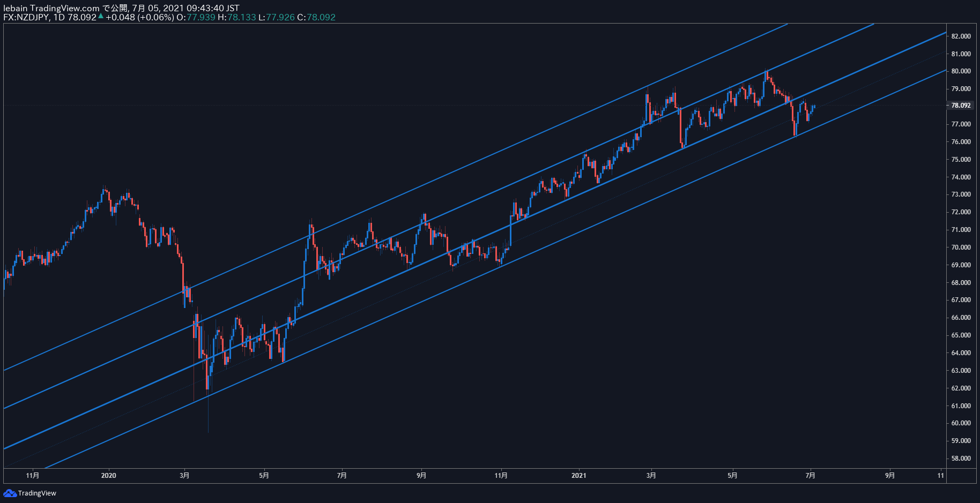The height and width of the screenshot is (503, 980).
Task: Click the open value 77.939
Action: click(x=201, y=17)
